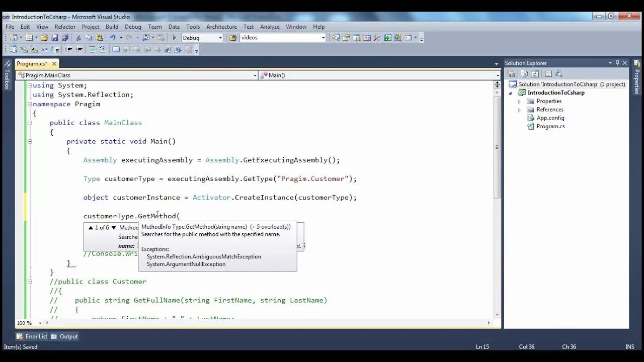The height and width of the screenshot is (362, 644).
Task: Click inside the 'videos' find text box
Action: [x=279, y=38]
